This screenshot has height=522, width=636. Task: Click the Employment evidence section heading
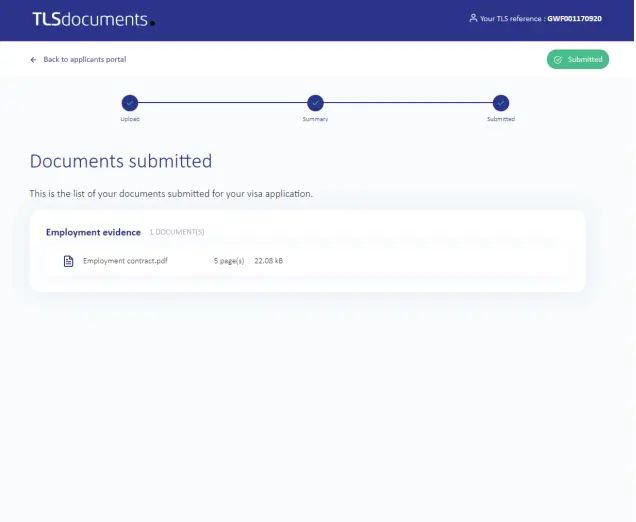click(x=93, y=232)
